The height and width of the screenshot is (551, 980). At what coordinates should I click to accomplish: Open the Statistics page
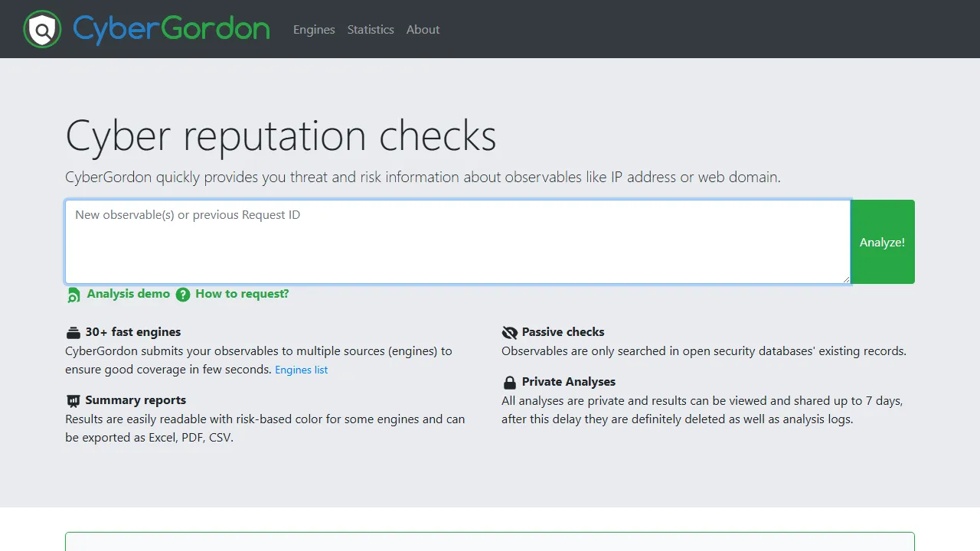click(371, 29)
